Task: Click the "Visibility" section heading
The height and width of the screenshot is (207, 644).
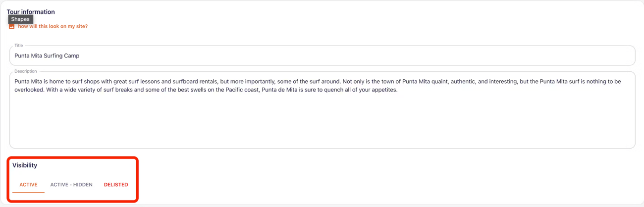Action: 25,165
